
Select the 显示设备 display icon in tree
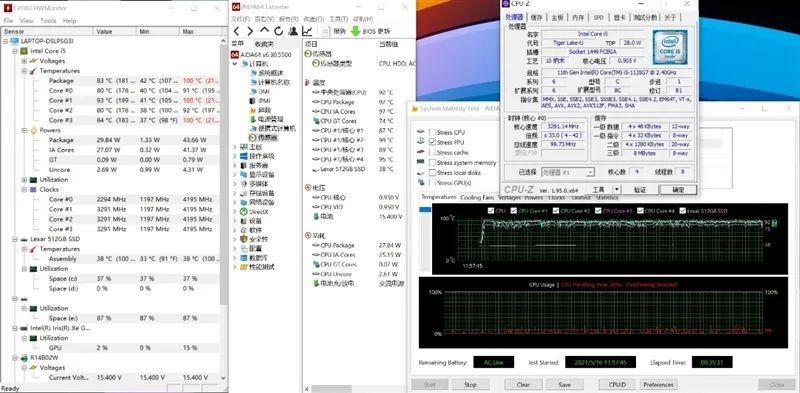[244, 175]
